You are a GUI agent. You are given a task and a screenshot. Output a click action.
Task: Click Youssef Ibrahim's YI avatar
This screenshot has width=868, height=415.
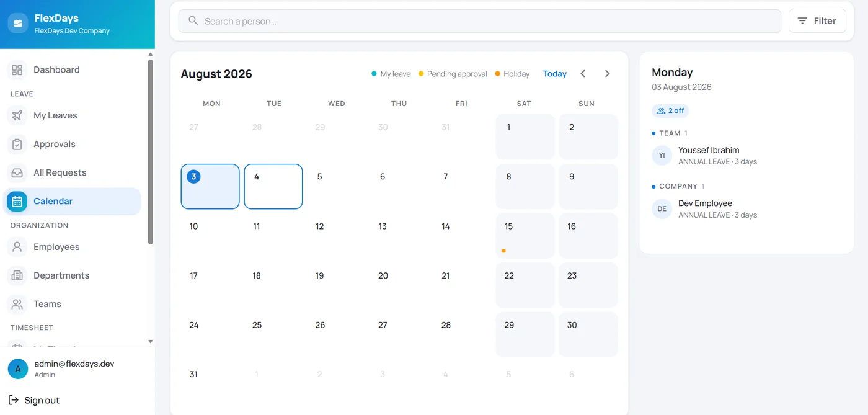[x=662, y=155]
